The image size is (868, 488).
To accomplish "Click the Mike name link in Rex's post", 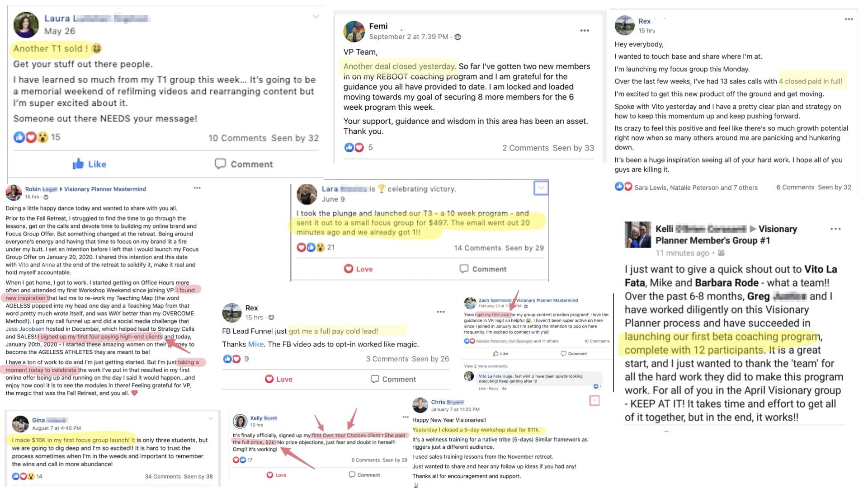I will (256, 344).
